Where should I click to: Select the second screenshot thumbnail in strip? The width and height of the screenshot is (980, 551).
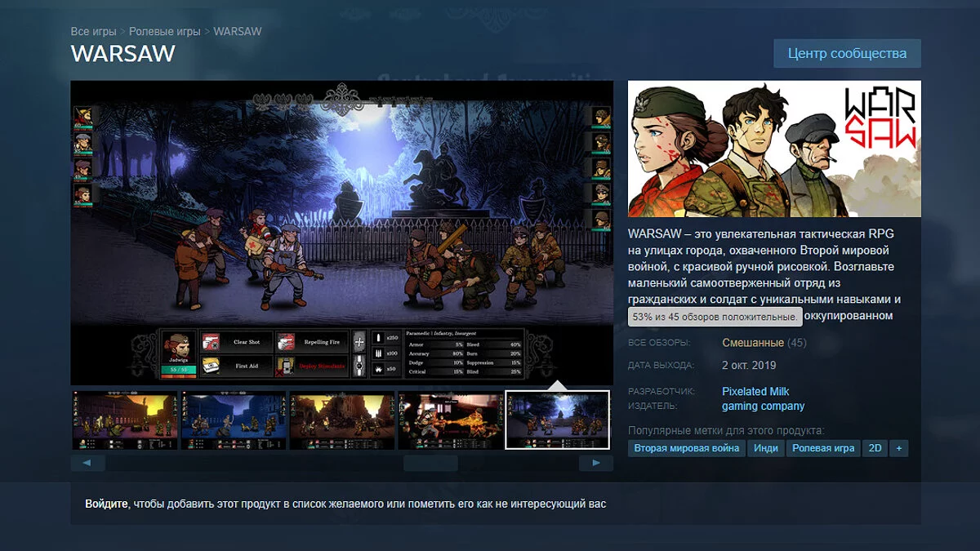[x=233, y=420]
